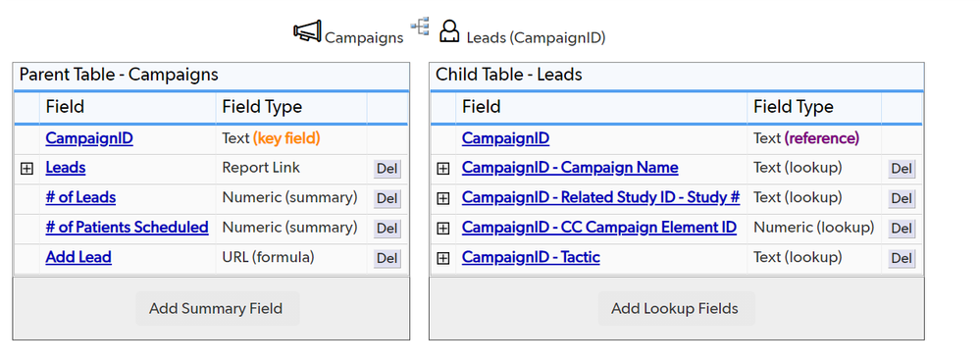Expand the Leads report link row
This screenshot has height=364, width=980.
[x=26, y=168]
